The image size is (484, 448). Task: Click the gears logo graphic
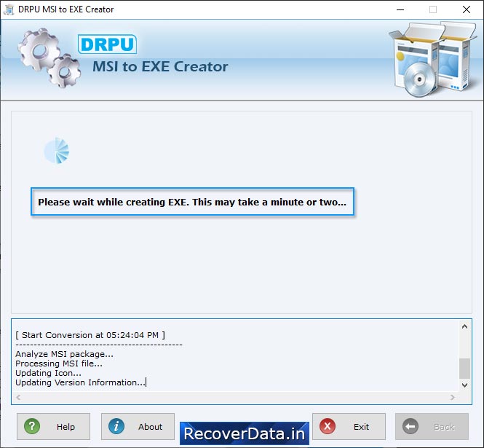coord(49,58)
